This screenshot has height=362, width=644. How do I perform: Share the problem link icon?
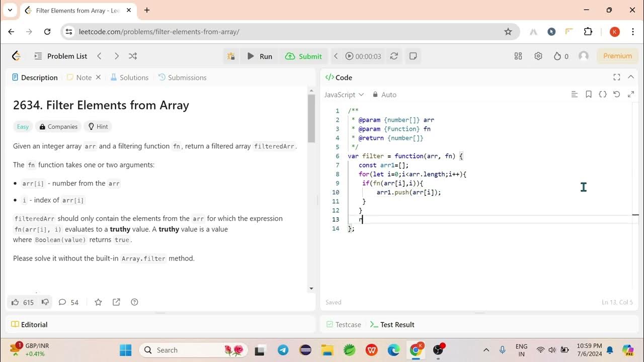[116, 302]
